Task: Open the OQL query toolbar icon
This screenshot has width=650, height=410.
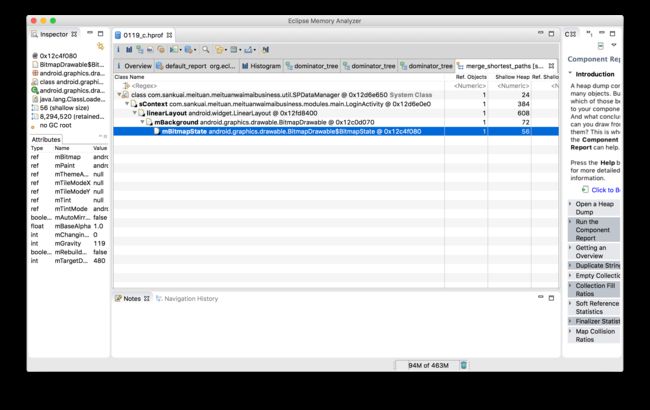Action: click(150, 50)
